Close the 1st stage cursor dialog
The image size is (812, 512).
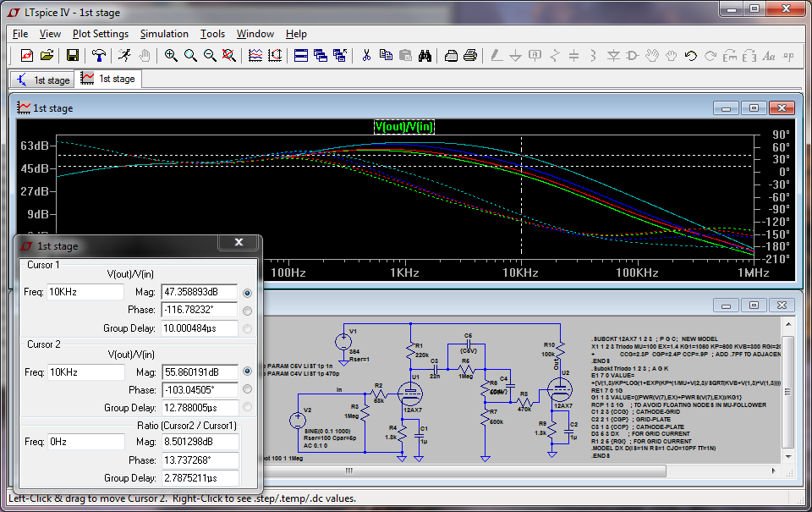coord(239,243)
